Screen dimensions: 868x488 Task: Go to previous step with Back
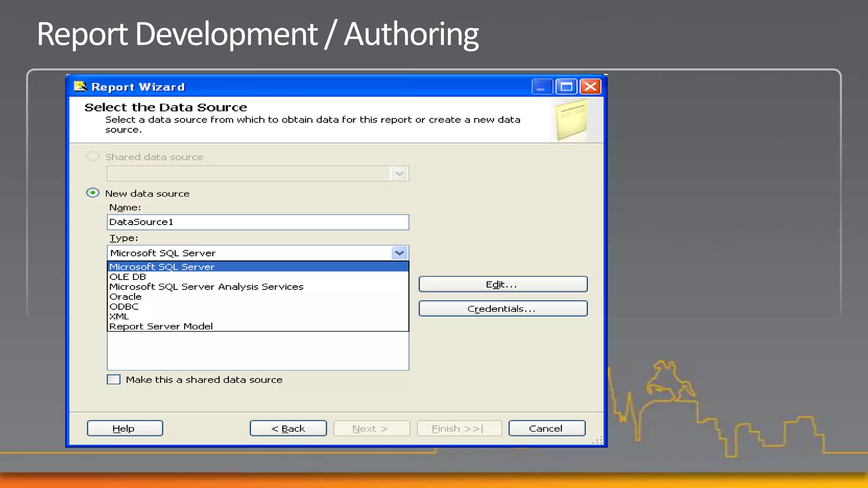pyautogui.click(x=288, y=428)
